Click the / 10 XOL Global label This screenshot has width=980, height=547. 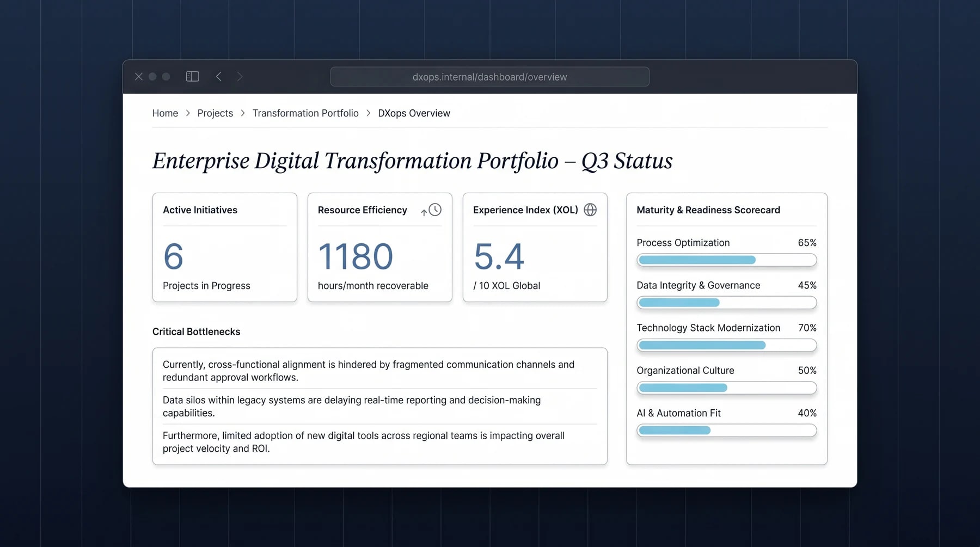click(x=506, y=286)
